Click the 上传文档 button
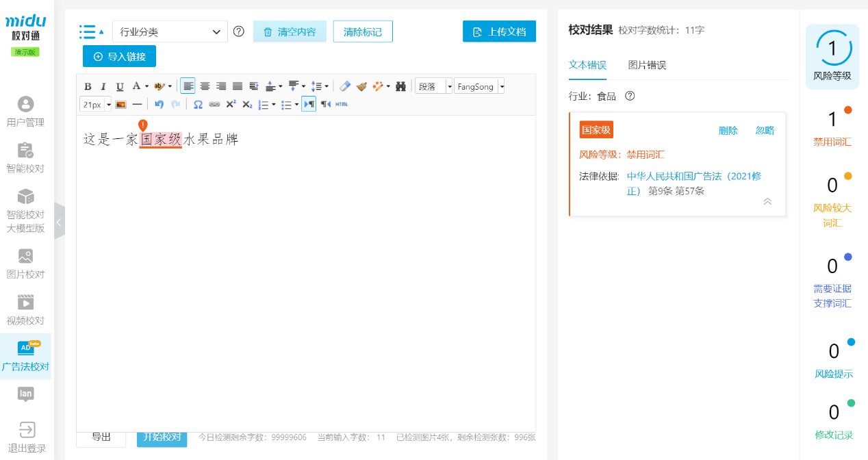 [x=499, y=31]
